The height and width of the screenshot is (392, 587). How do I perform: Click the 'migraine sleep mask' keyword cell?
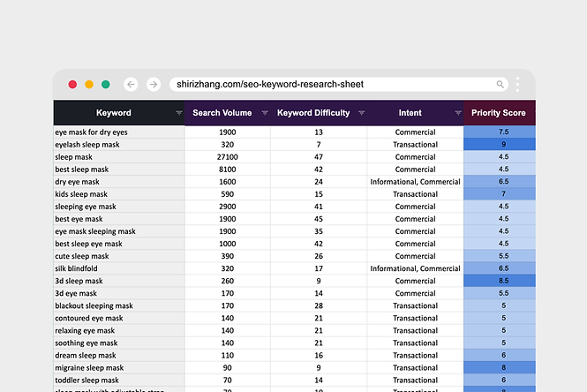[118, 367]
